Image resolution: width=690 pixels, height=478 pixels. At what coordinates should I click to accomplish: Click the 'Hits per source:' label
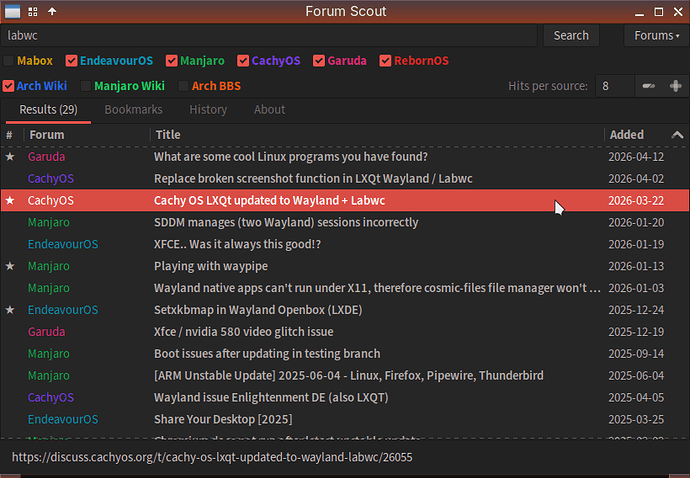pos(548,86)
